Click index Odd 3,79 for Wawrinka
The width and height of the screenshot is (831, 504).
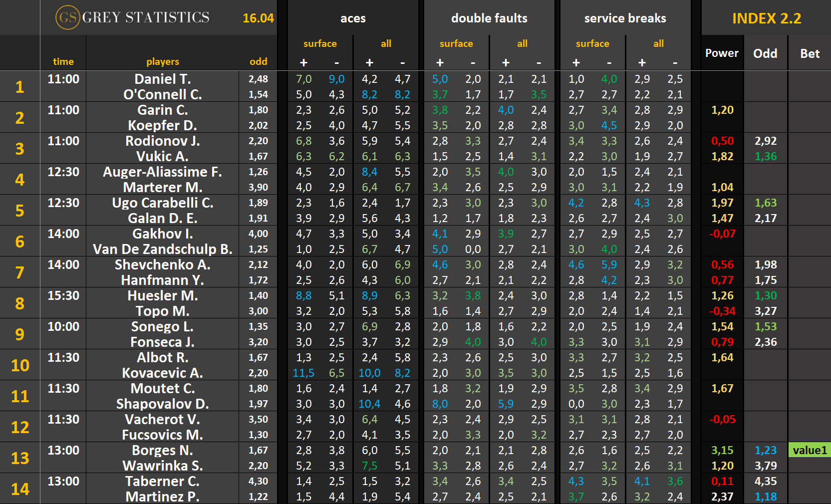[x=766, y=466]
